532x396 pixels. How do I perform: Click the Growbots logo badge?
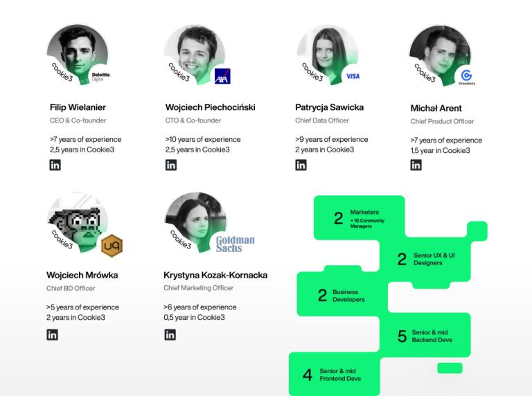466,76
